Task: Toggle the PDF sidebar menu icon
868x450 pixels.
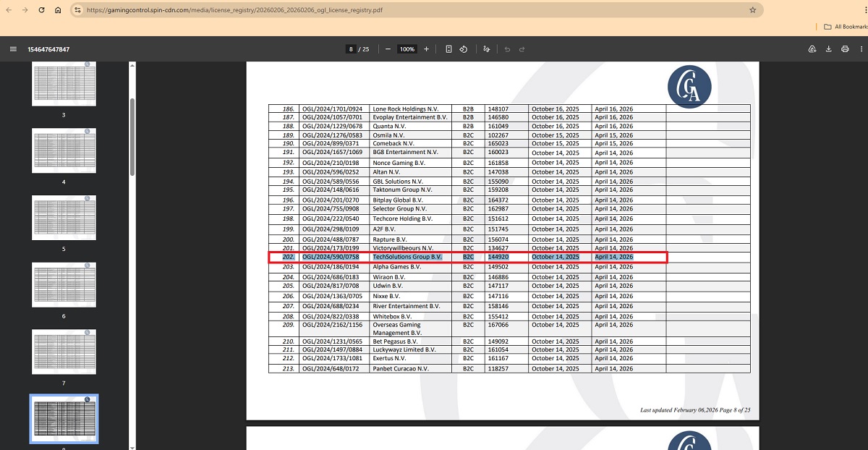Action: click(x=13, y=49)
